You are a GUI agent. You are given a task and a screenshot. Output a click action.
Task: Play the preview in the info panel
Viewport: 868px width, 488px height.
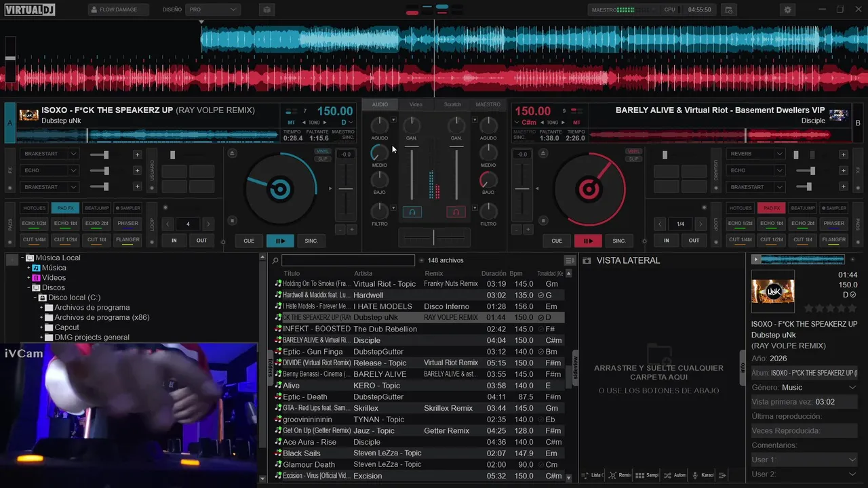click(757, 260)
